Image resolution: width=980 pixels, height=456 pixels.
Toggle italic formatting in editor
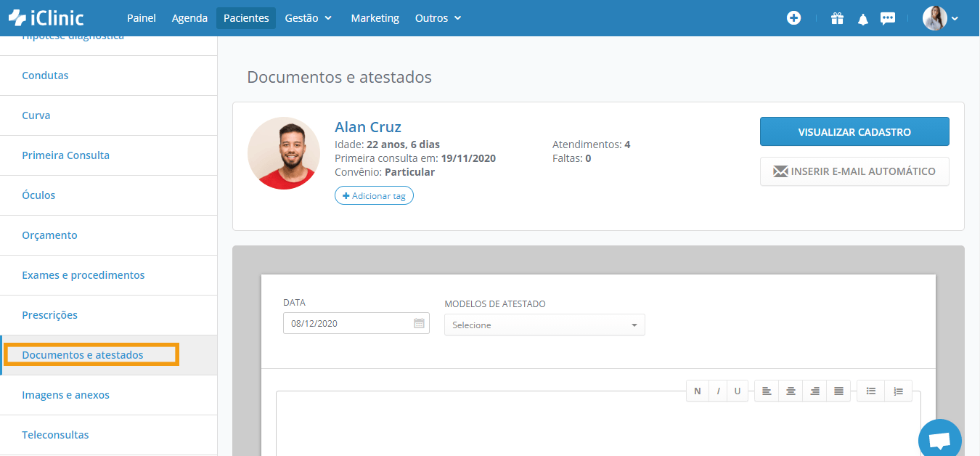pos(718,391)
